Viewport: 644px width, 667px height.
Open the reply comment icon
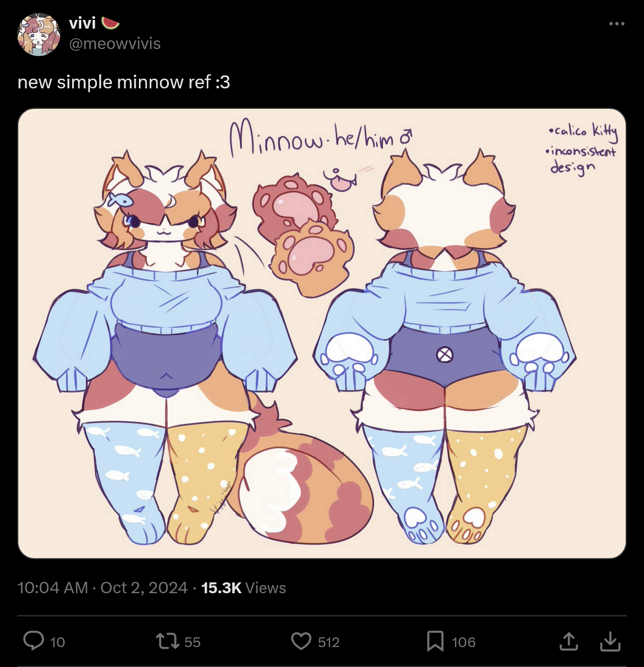point(33,641)
